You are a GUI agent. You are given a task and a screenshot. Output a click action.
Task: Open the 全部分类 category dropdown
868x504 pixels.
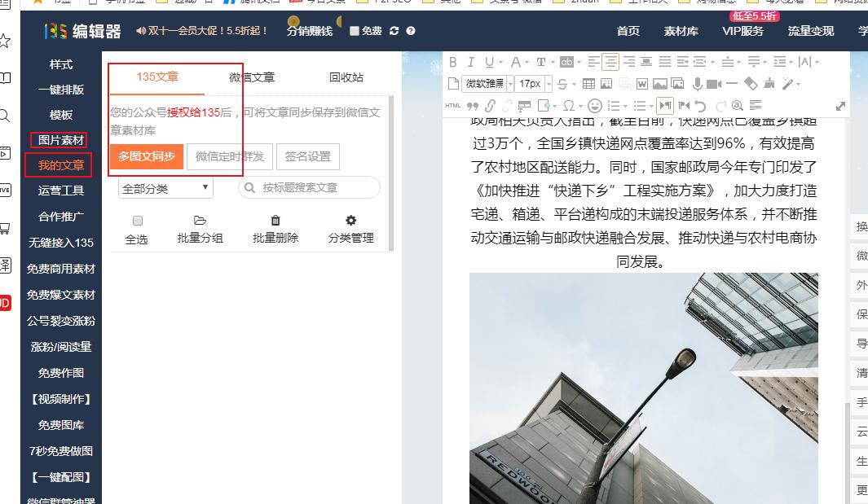(x=165, y=188)
